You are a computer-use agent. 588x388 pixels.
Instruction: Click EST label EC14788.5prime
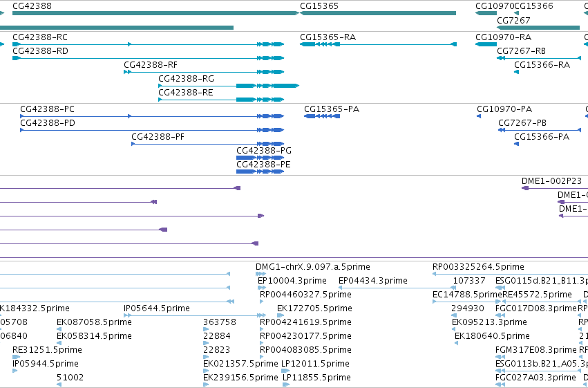click(x=467, y=295)
